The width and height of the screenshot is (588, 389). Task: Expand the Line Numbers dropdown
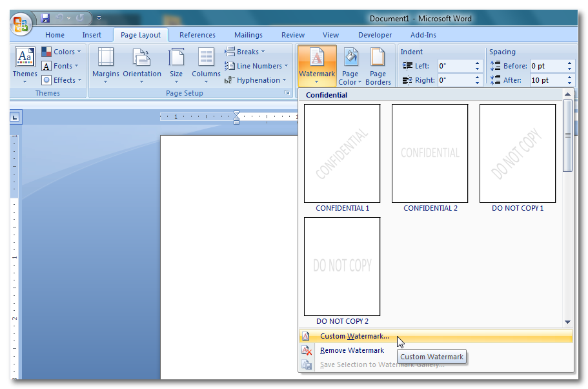tap(257, 66)
